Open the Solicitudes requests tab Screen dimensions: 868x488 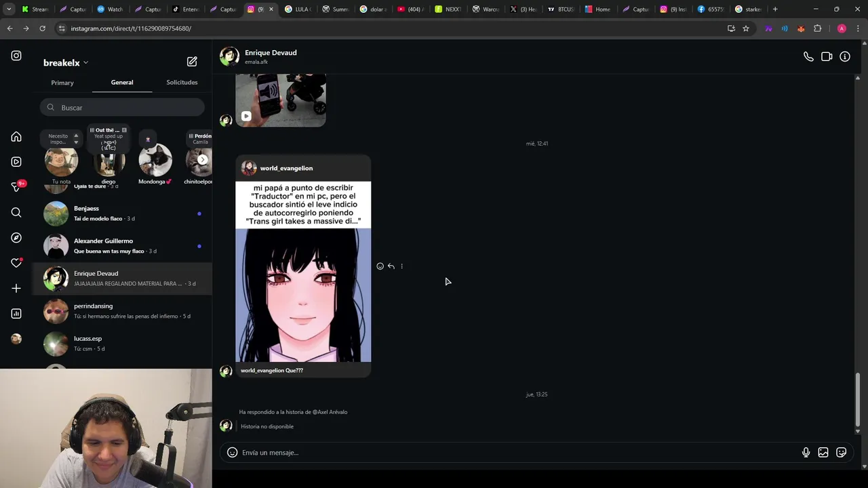182,83
